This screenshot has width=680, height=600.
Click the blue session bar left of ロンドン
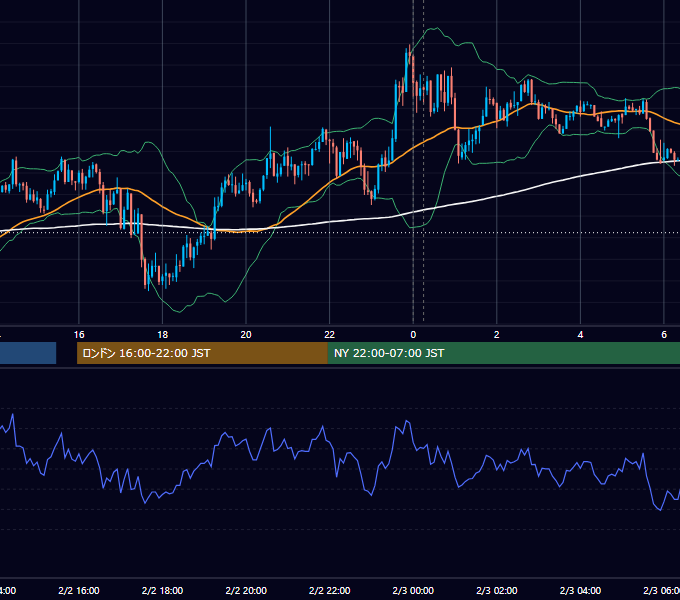tap(28, 353)
